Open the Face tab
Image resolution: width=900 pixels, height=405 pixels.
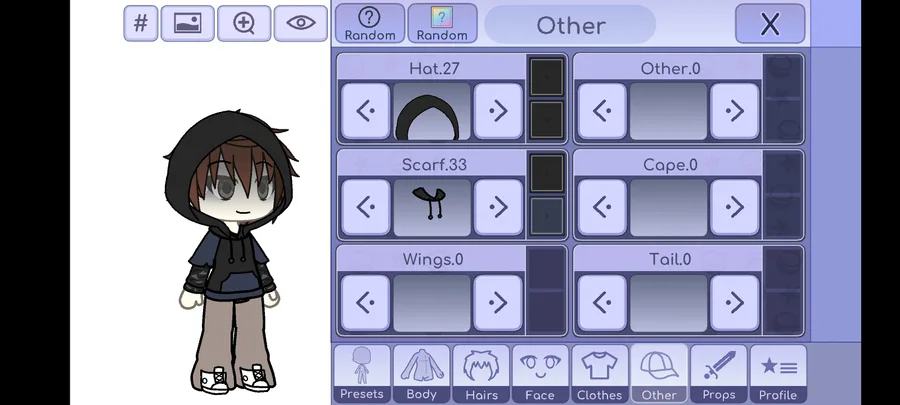tap(540, 373)
